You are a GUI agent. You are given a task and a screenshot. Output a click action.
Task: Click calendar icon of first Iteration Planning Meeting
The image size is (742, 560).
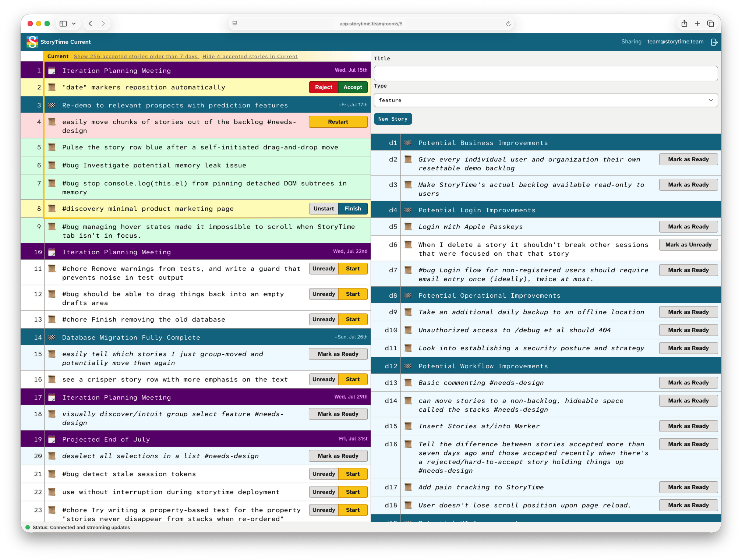pos(52,71)
